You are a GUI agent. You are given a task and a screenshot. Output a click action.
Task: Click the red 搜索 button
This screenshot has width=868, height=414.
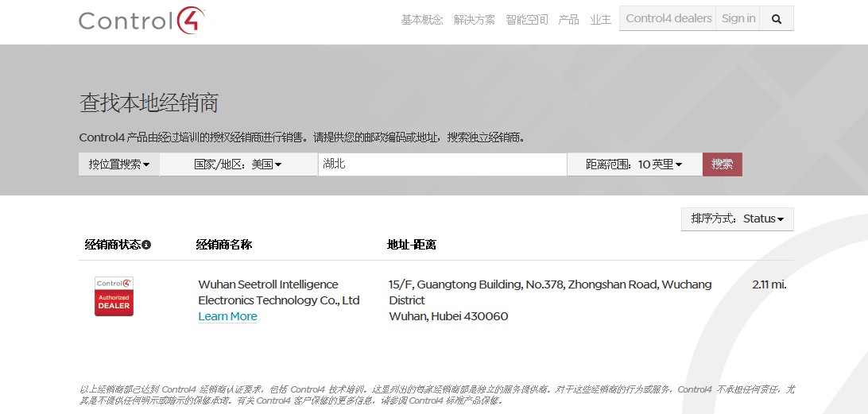pyautogui.click(x=723, y=164)
